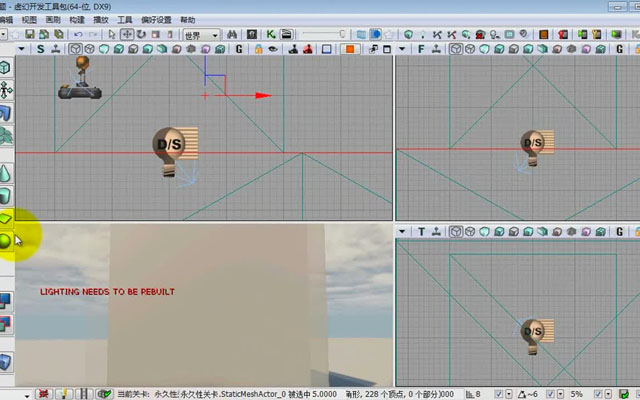640x400 pixels.
Task: Click the red crossed icon in status bar
Action: click(x=42, y=394)
